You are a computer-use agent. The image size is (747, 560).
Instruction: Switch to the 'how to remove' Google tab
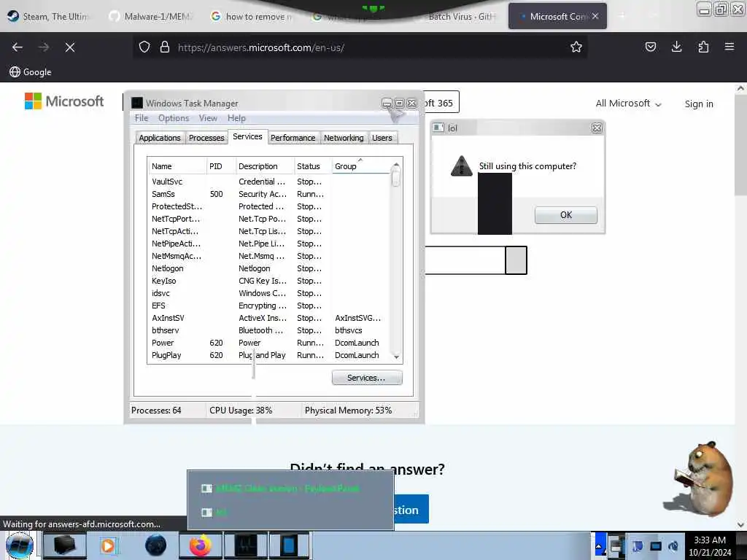[252, 17]
